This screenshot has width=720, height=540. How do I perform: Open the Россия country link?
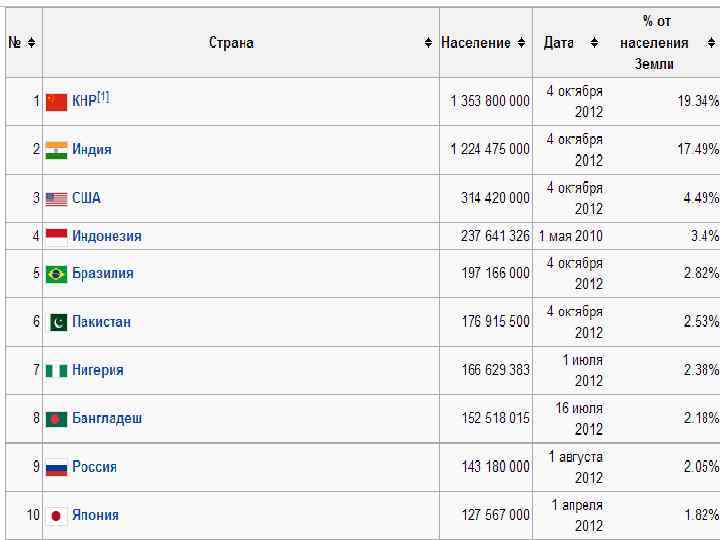94,467
